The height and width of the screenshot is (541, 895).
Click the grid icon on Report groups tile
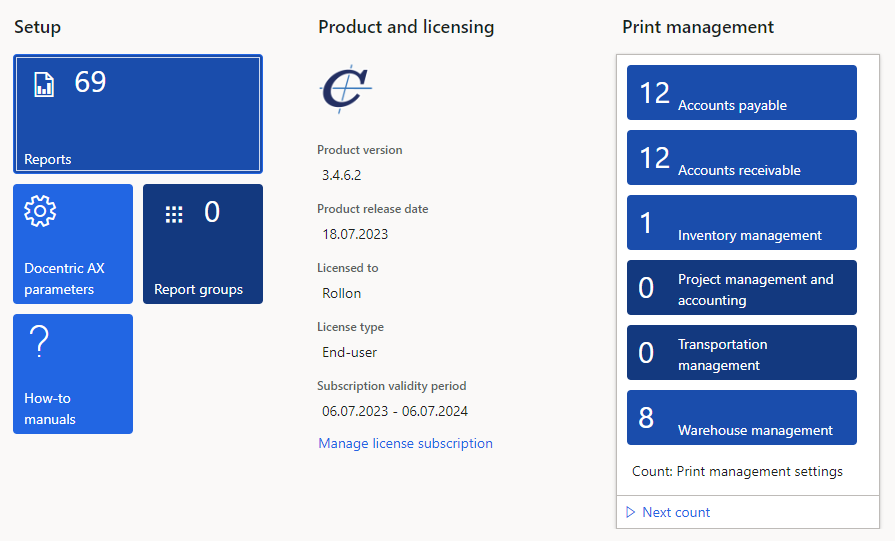[174, 215]
